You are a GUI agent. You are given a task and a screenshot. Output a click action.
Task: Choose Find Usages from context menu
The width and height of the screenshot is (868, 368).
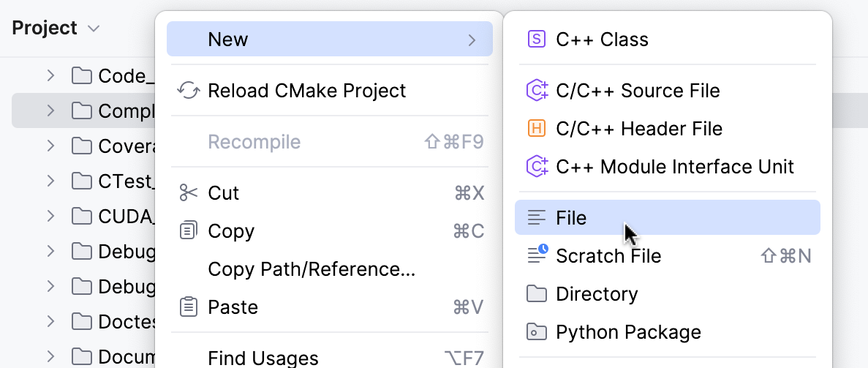click(x=263, y=358)
